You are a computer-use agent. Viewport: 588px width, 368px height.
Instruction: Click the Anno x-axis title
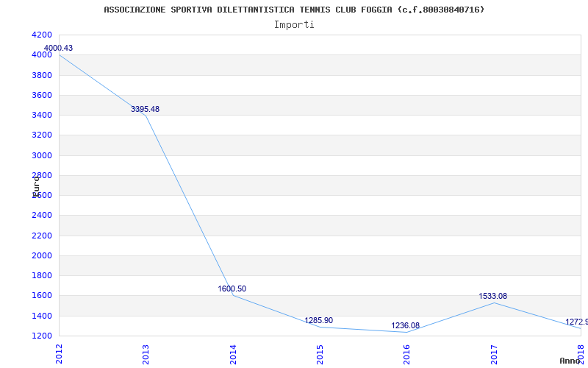tap(570, 361)
